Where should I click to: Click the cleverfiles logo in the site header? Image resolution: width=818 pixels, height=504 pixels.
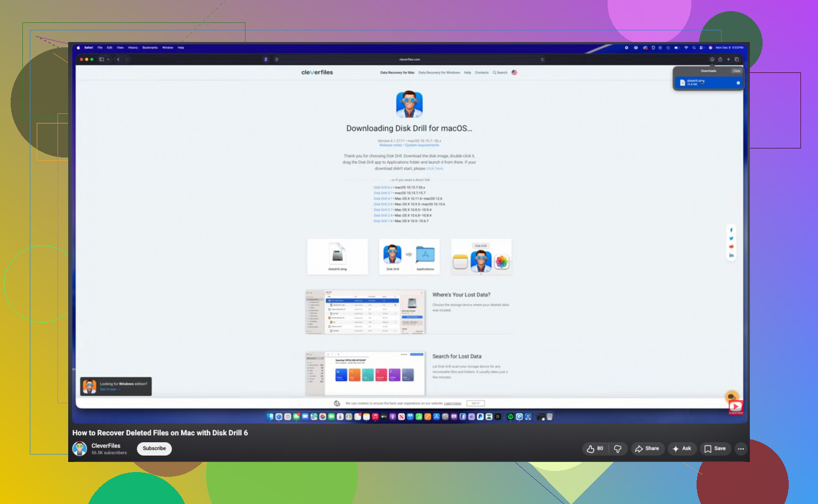317,72
